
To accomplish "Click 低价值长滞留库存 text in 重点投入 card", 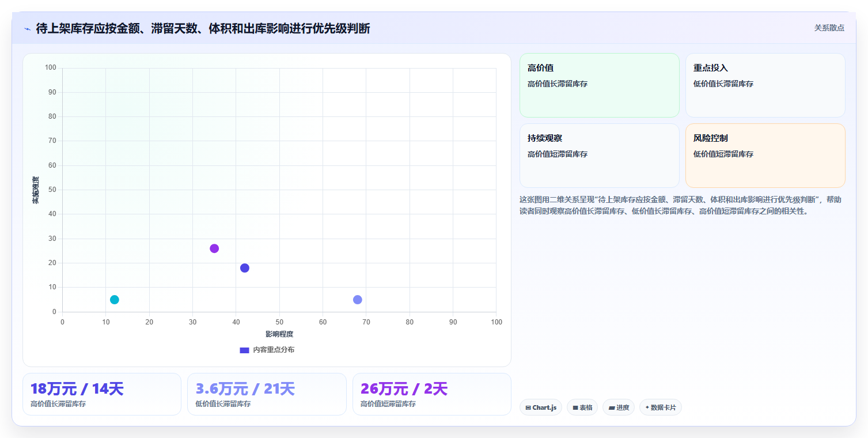I will pyautogui.click(x=723, y=84).
